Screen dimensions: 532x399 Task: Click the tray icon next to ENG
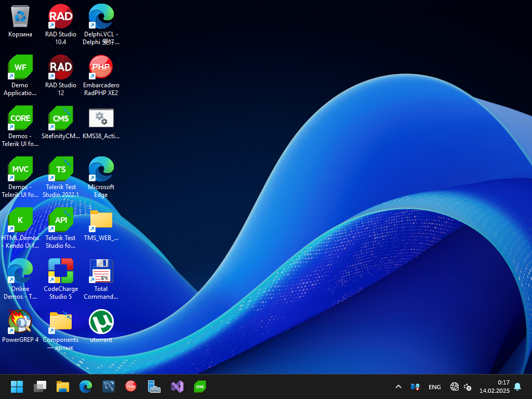point(415,387)
